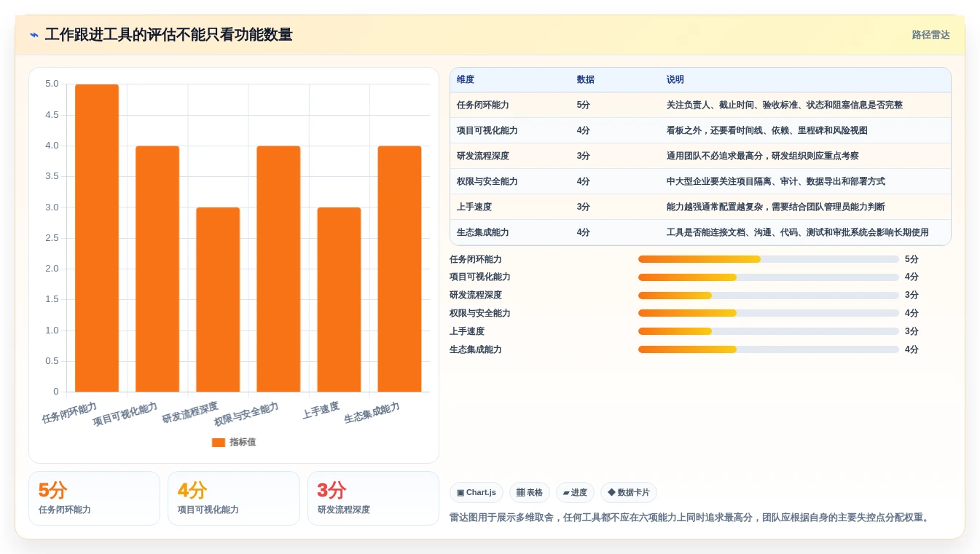Click the description starting with 中大型企业
This screenshot has height=554, width=980.
(x=775, y=181)
